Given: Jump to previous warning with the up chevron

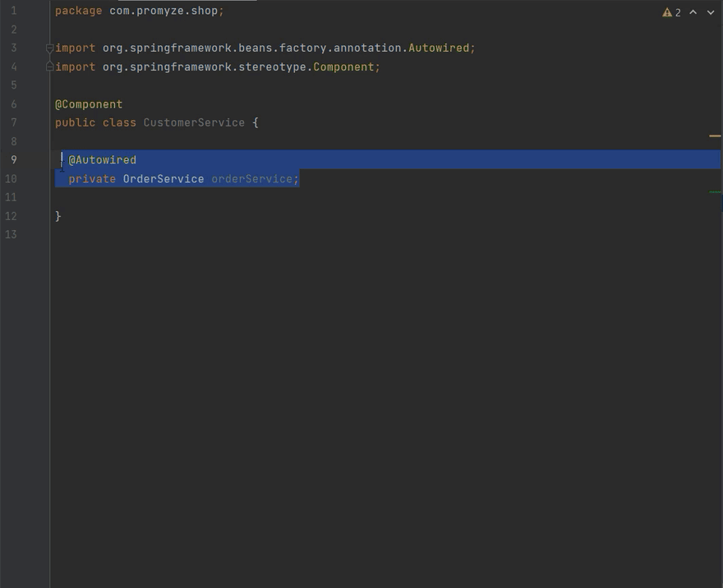Looking at the screenshot, I should point(693,12).
